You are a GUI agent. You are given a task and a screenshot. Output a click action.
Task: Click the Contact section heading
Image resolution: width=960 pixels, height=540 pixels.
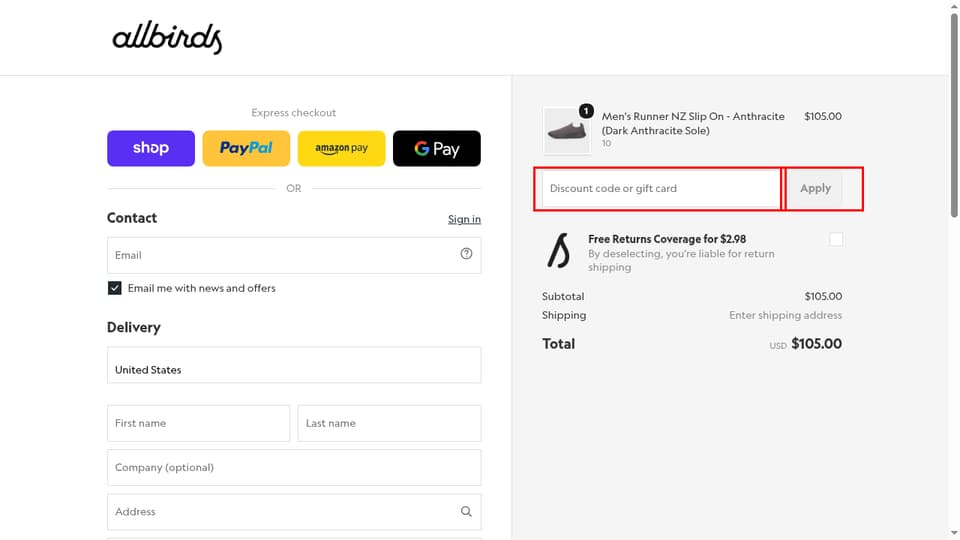pos(132,218)
